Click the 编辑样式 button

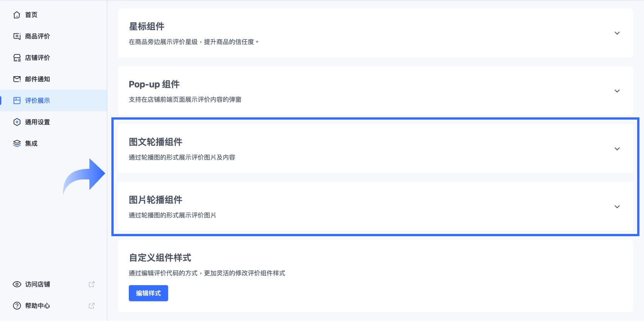coord(148,293)
